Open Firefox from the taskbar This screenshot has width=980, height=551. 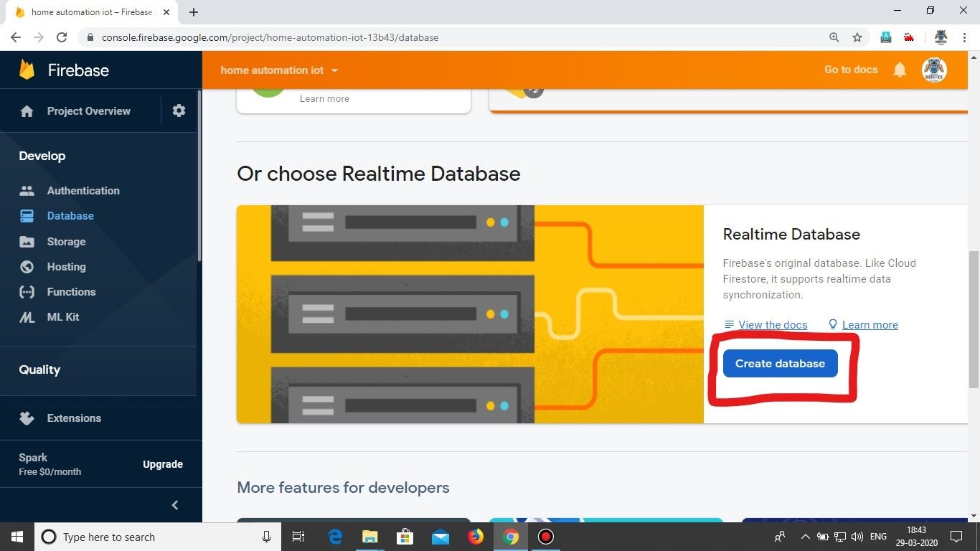(x=476, y=537)
